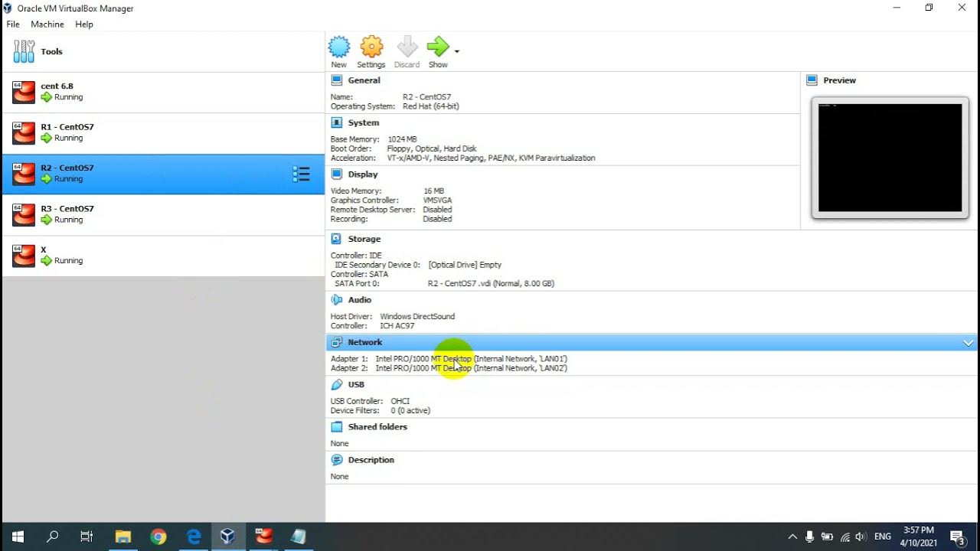
Task: Open the Display settings heading link
Action: [363, 174]
